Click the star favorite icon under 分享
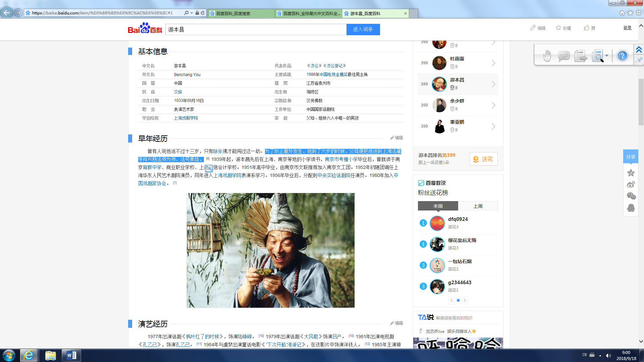Screen dimensions: 644x362 click(x=631, y=173)
